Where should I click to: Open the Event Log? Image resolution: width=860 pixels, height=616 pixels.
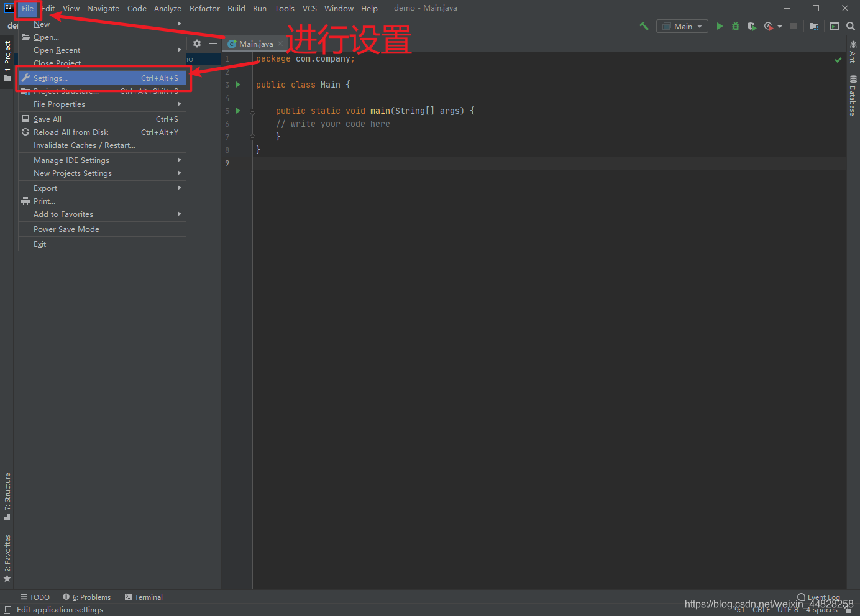818,597
